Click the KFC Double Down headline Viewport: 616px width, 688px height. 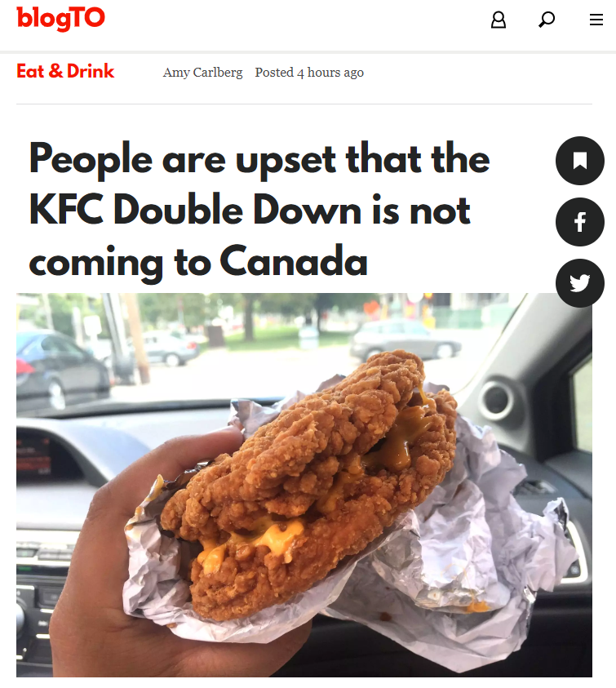tap(259, 210)
